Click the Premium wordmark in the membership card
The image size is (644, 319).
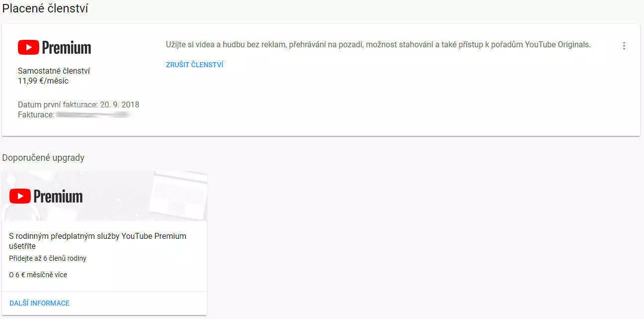[x=67, y=48]
